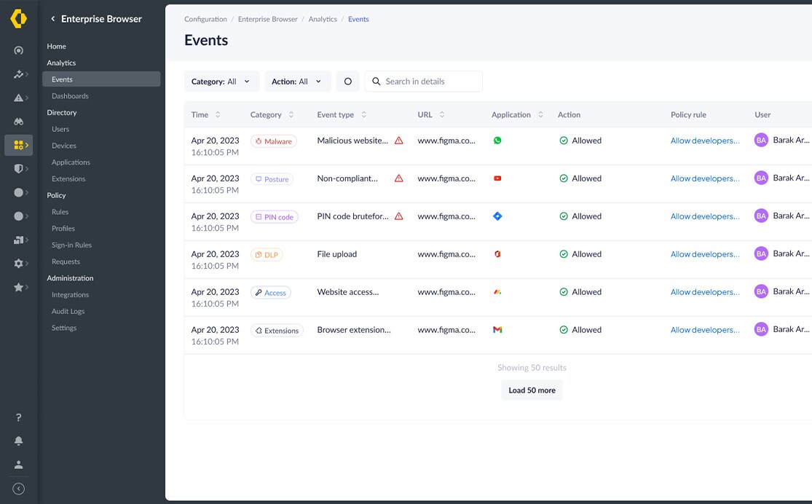The image size is (812, 504).
Task: Click the Load 50 more button
Action: click(532, 390)
